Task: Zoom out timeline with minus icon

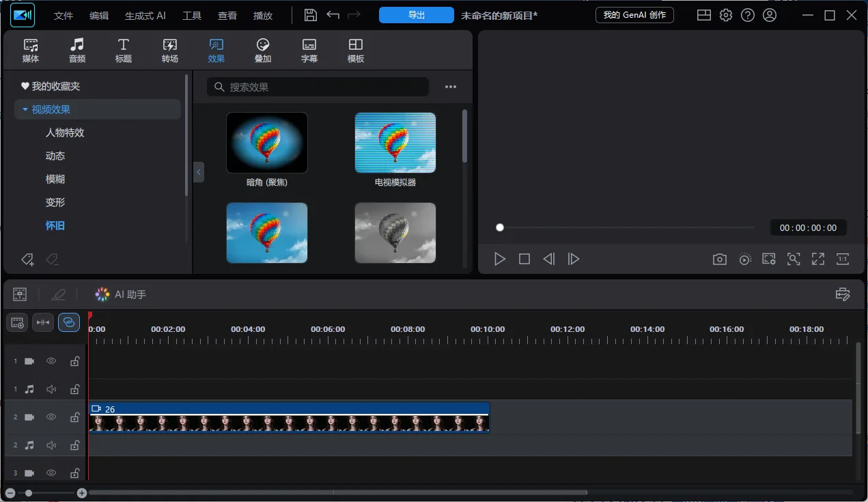Action: click(x=10, y=492)
